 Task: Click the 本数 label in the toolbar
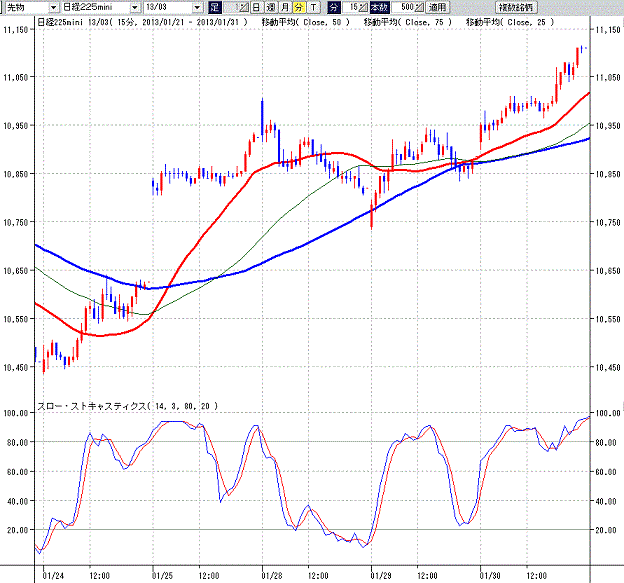pyautogui.click(x=380, y=7)
